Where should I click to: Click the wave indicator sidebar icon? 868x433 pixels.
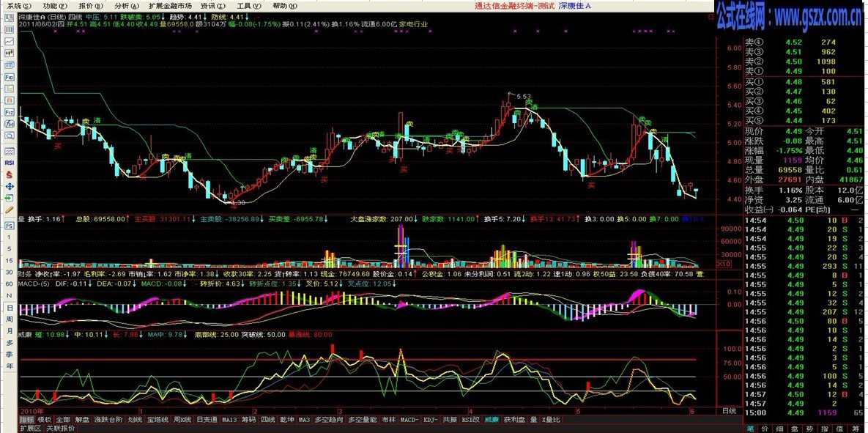[10, 151]
